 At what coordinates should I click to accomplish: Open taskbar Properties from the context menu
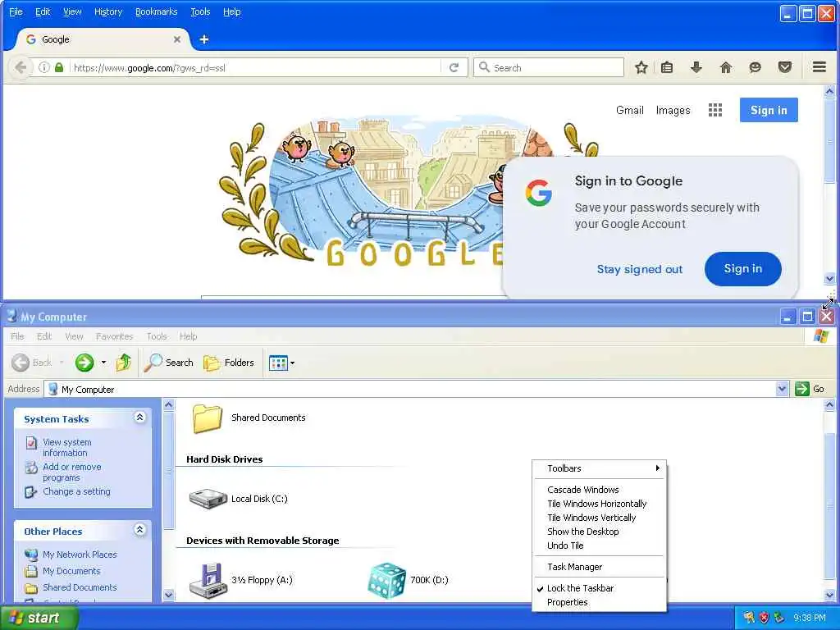point(599,602)
